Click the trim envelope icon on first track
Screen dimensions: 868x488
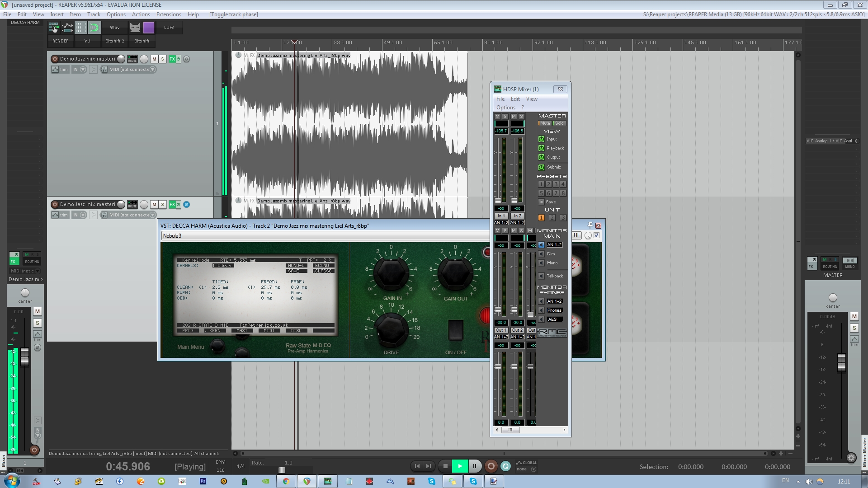click(x=55, y=70)
